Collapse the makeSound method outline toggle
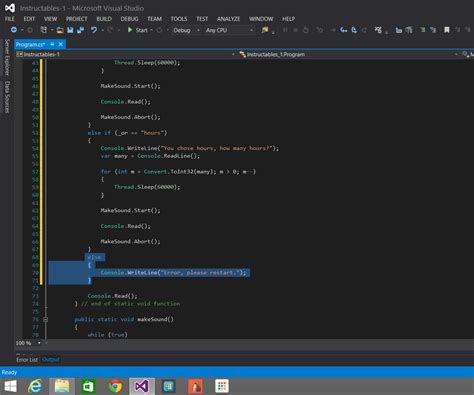The image size is (474, 395). [45, 319]
